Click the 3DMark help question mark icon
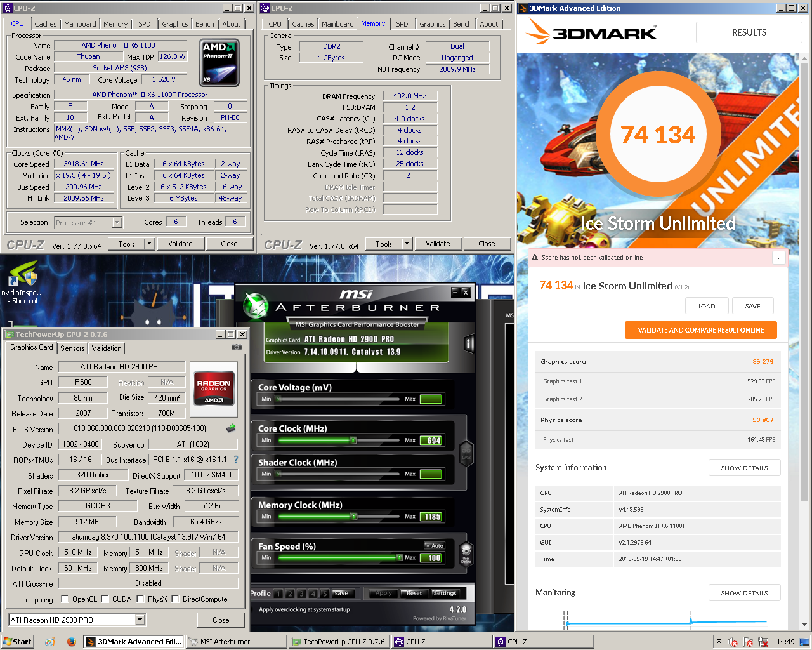 point(779,258)
